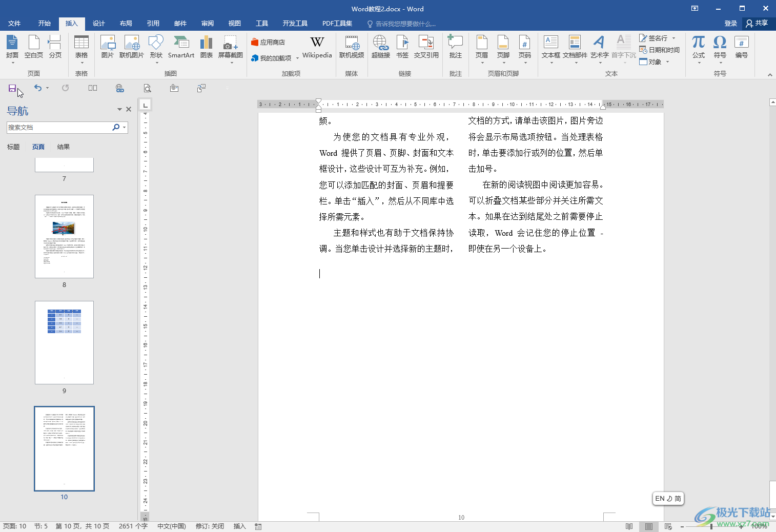Screen dimensions: 776x532
Task: Open the Object (对象) dropdown arrow
Action: pyautogui.click(x=667, y=62)
